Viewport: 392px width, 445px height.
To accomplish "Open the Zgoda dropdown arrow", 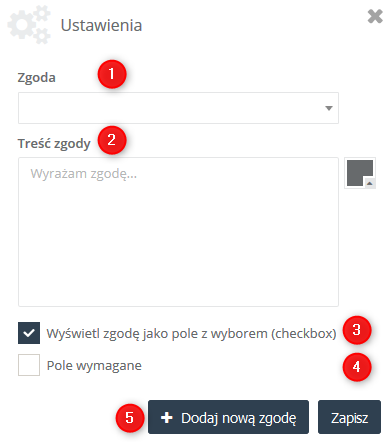I will click(x=329, y=108).
